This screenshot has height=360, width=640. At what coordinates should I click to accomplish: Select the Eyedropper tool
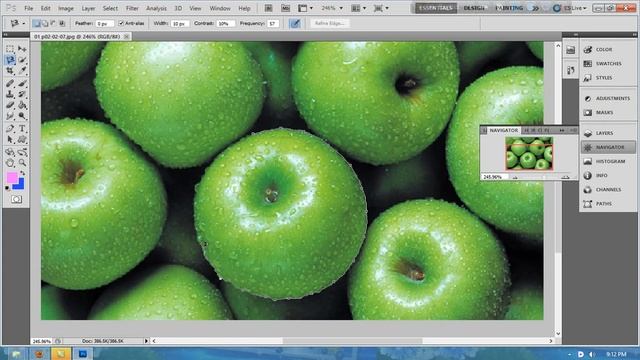pyautogui.click(x=22, y=71)
